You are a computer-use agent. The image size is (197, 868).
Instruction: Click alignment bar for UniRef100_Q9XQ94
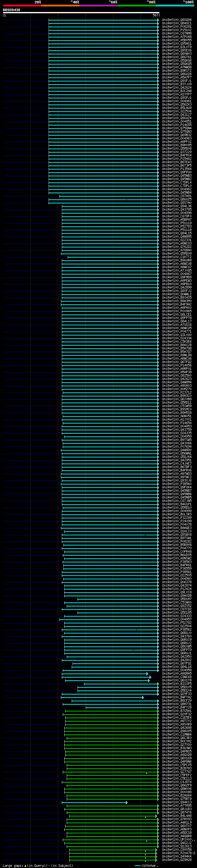(103, 20)
